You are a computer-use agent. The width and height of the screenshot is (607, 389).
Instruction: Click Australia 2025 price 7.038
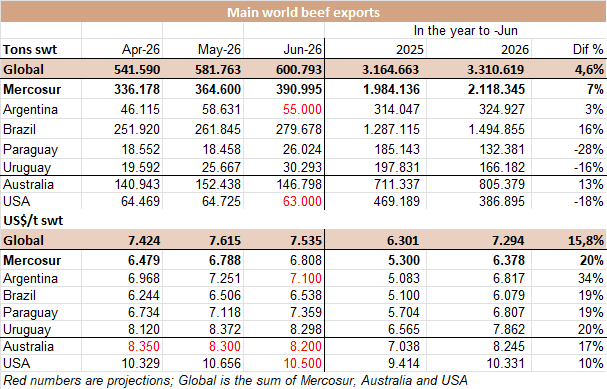(404, 346)
